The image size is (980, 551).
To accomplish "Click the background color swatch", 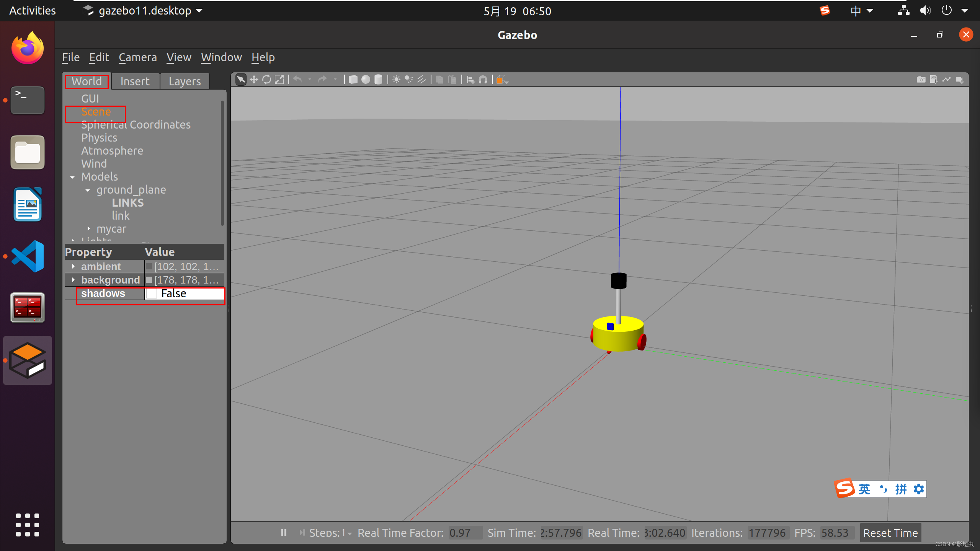I will (149, 280).
